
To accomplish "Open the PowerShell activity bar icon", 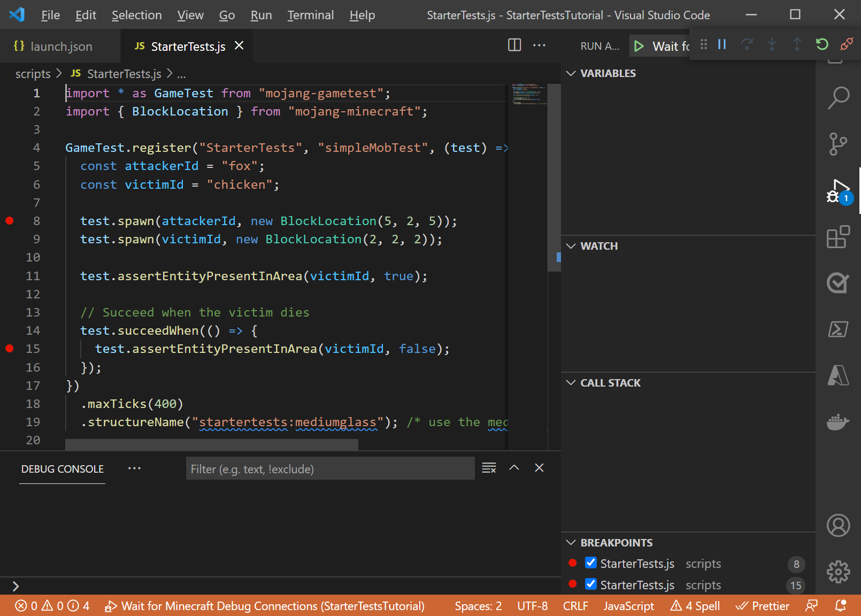I will (x=838, y=329).
